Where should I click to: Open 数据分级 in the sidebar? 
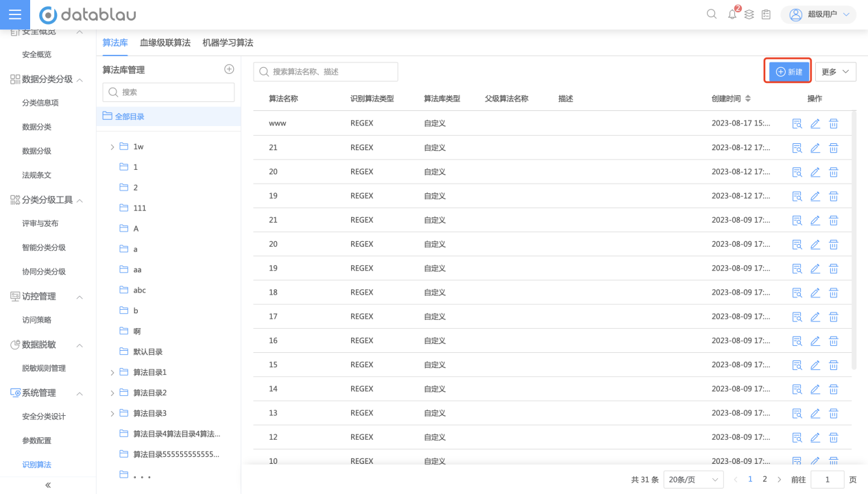[x=37, y=151]
